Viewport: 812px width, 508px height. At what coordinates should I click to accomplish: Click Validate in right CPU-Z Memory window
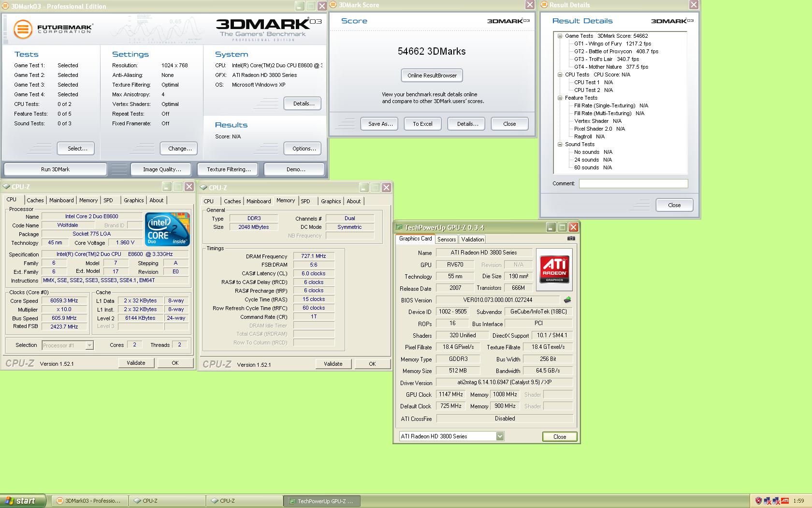click(333, 364)
